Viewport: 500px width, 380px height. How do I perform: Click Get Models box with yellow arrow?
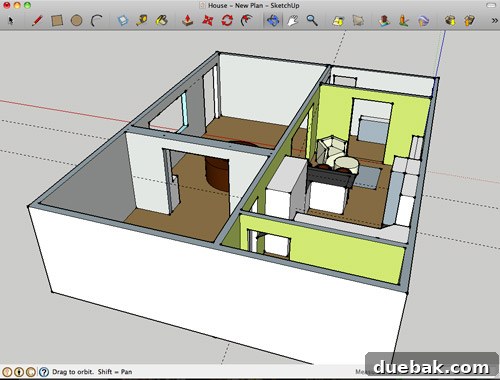(450, 21)
